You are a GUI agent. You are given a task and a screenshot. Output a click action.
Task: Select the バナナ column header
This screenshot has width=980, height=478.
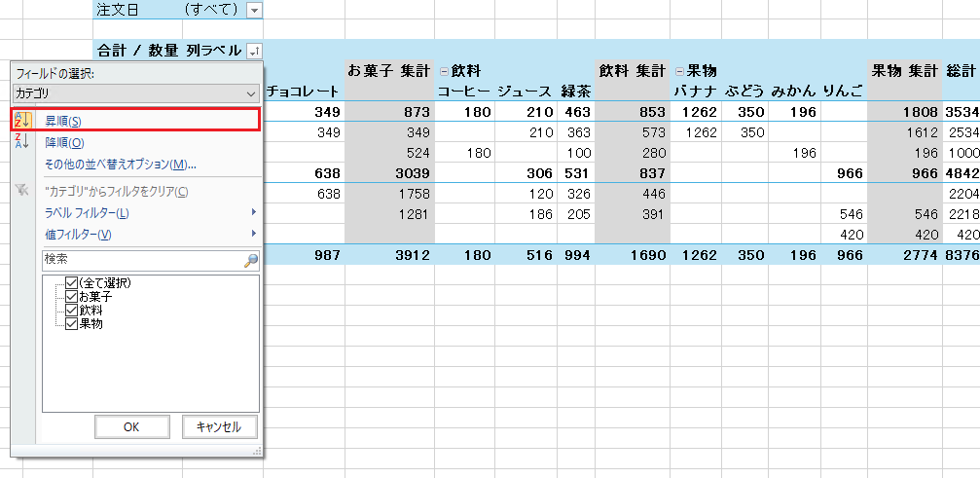click(x=697, y=92)
